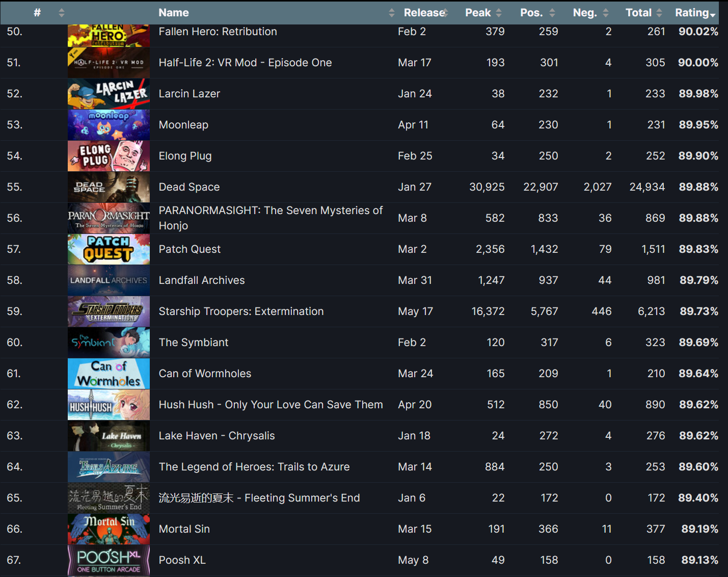The image size is (728, 577).
Task: Open the Elong Plug name link
Action: click(185, 156)
